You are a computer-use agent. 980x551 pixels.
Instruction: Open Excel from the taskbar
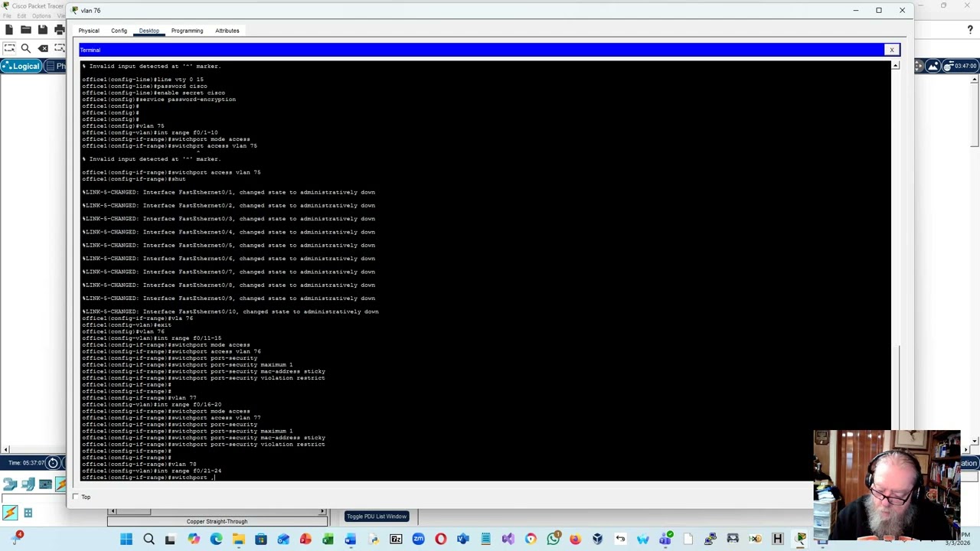click(328, 540)
